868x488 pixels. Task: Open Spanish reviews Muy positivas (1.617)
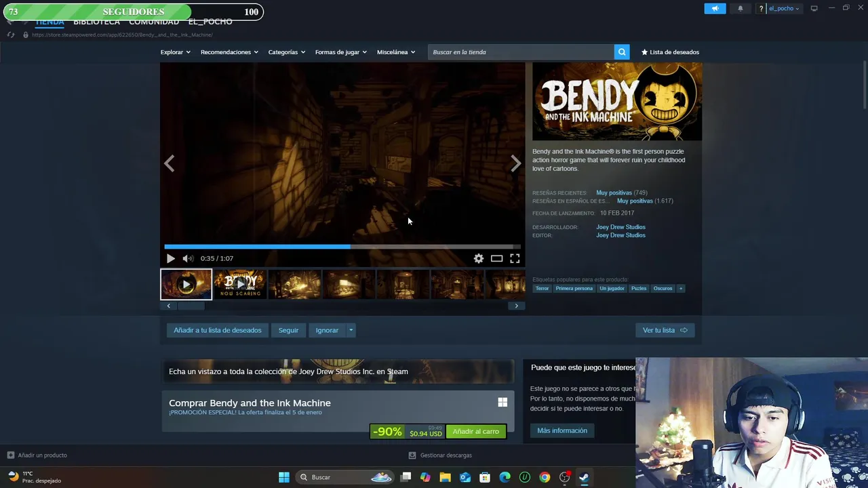[645, 201]
